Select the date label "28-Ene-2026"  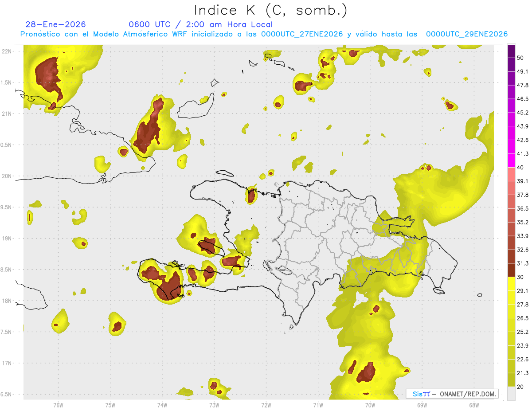pyautogui.click(x=56, y=24)
